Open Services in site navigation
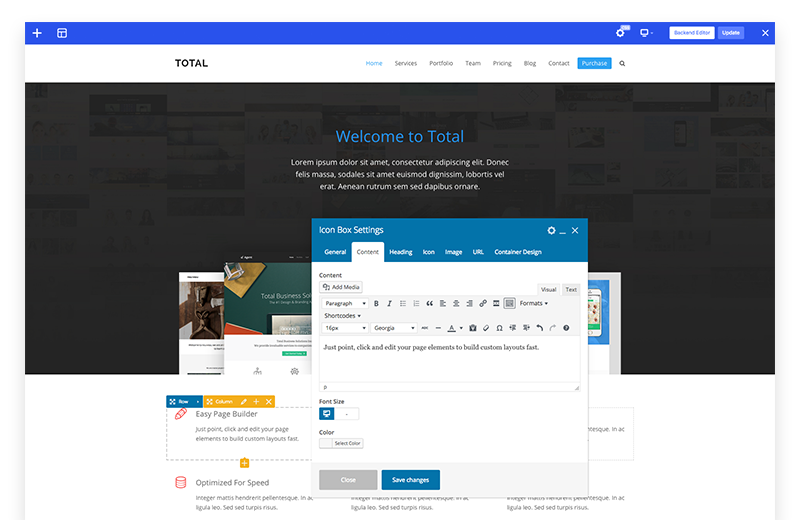 coord(406,63)
